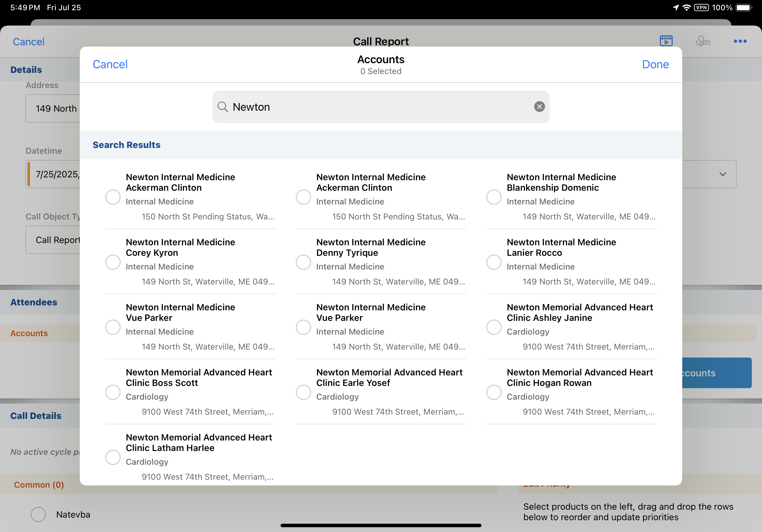
Task: Click the magnifier search icon
Action: [x=222, y=107]
